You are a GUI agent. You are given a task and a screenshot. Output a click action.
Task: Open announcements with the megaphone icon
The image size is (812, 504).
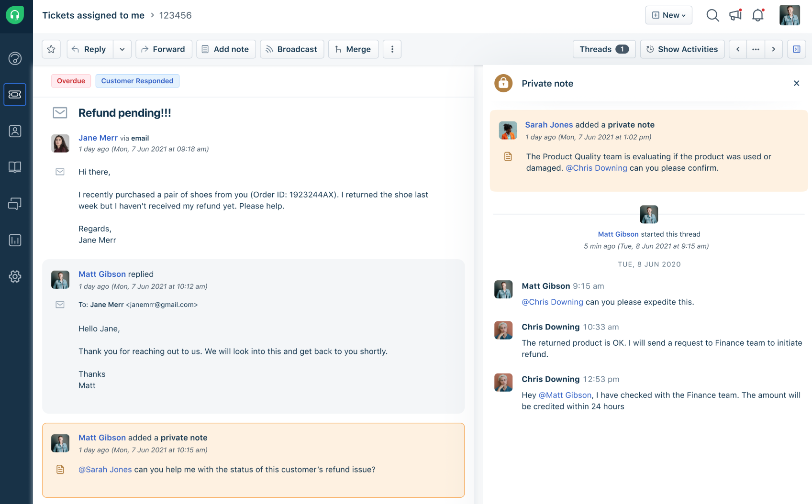coord(734,15)
